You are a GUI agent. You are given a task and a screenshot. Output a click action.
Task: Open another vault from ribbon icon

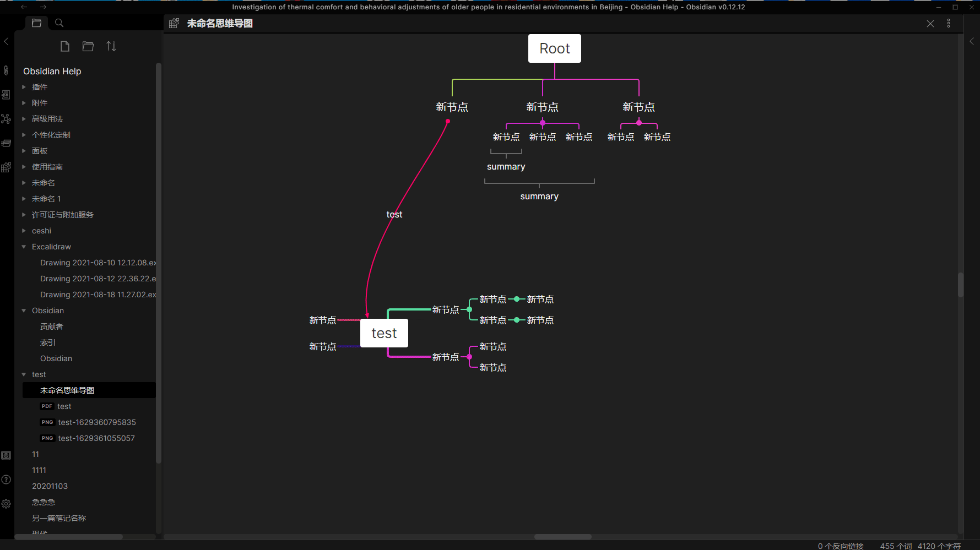click(6, 455)
